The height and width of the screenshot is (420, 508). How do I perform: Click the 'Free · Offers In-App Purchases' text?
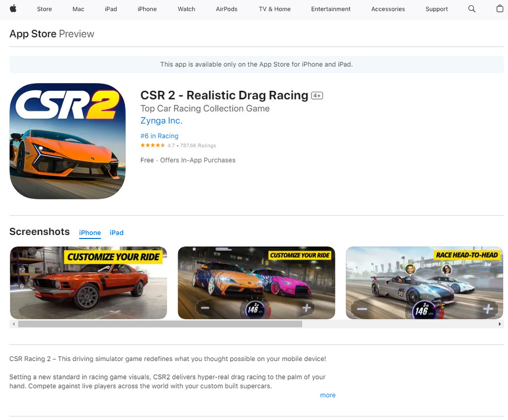coord(188,160)
